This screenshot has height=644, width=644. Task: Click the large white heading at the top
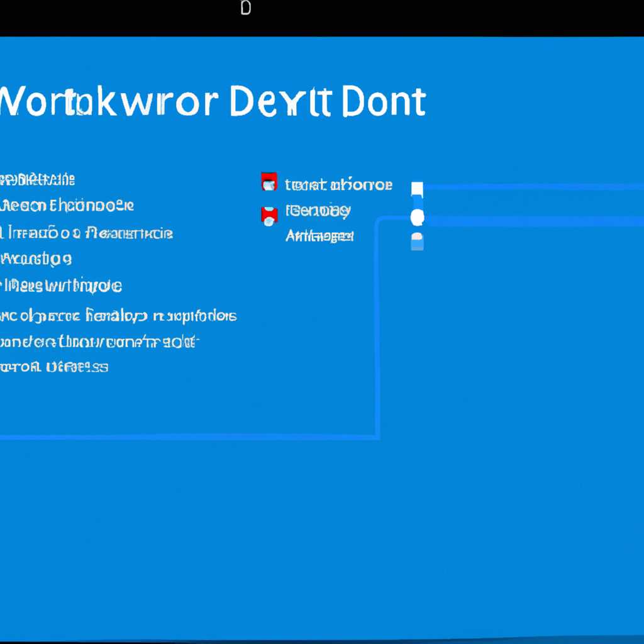pos(213,101)
